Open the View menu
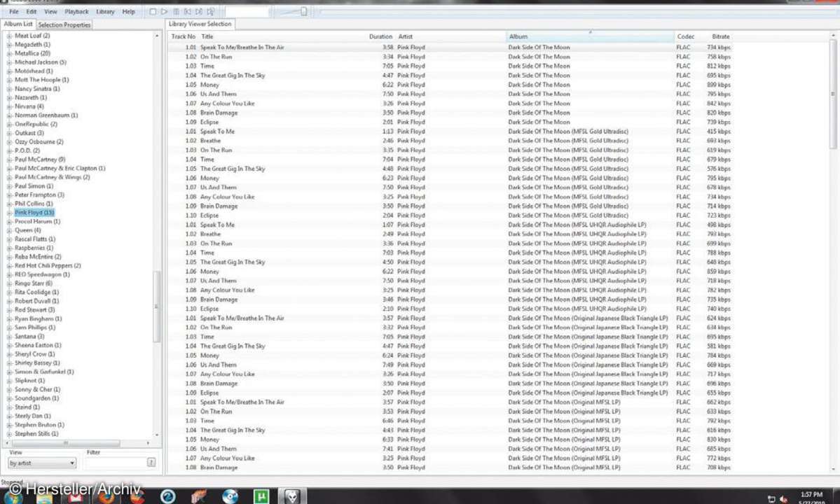 click(x=50, y=11)
